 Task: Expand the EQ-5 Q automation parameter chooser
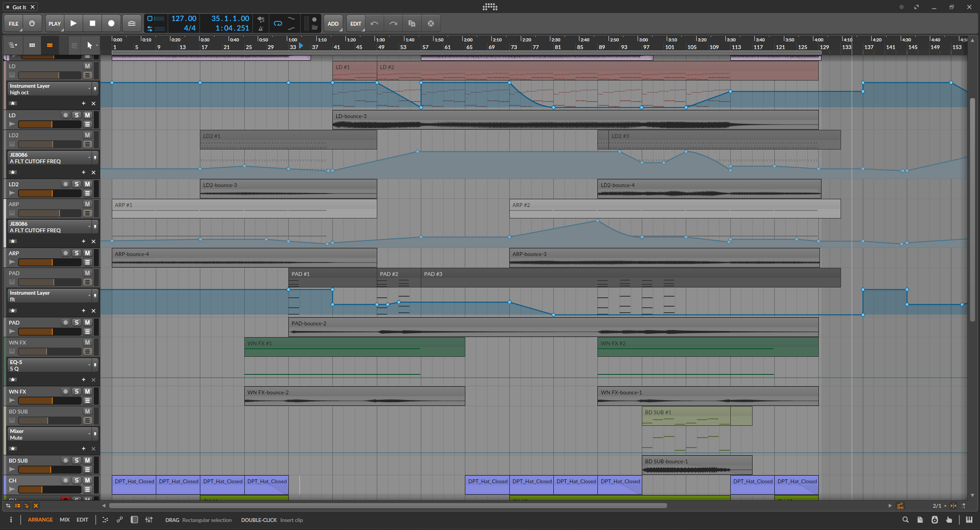[x=89, y=365]
